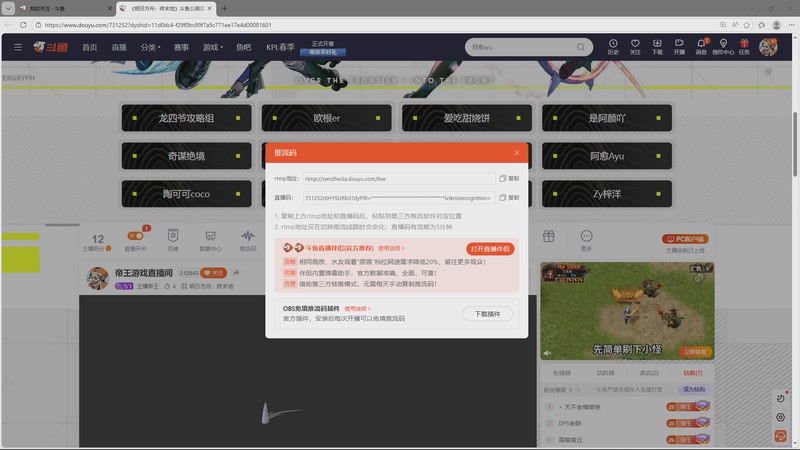This screenshot has width=800, height=450.
Task: Select streamer 龙四爷攻略组
Action: [186, 118]
